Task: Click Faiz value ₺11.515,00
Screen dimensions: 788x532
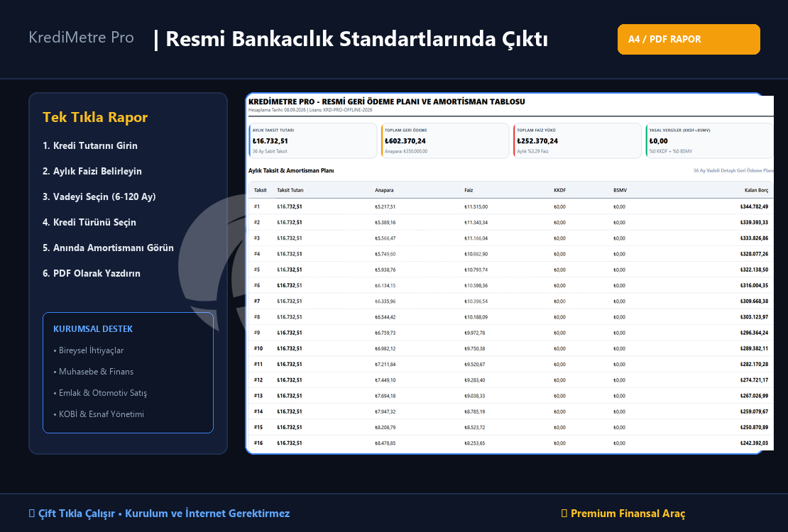Action: [476, 206]
